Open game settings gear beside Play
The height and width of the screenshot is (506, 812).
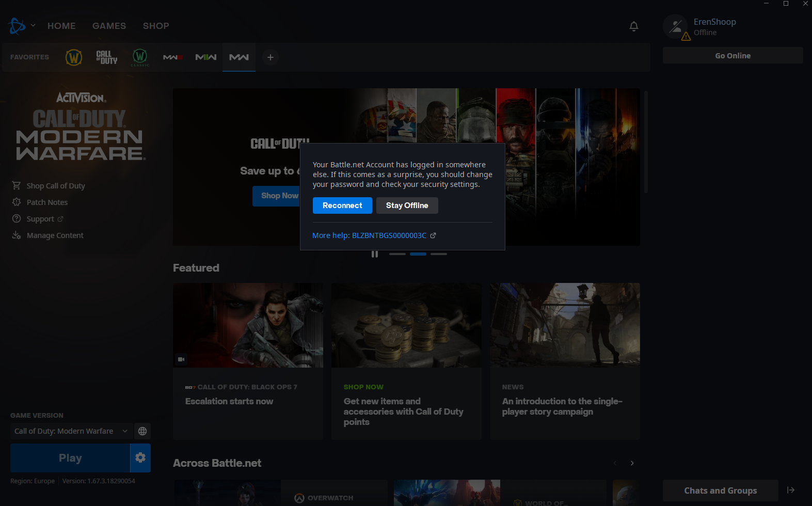pos(140,458)
